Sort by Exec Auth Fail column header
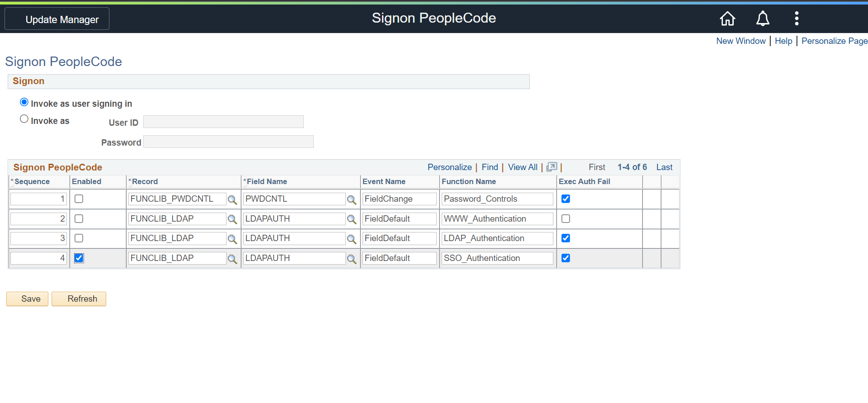868x403 pixels. (585, 181)
